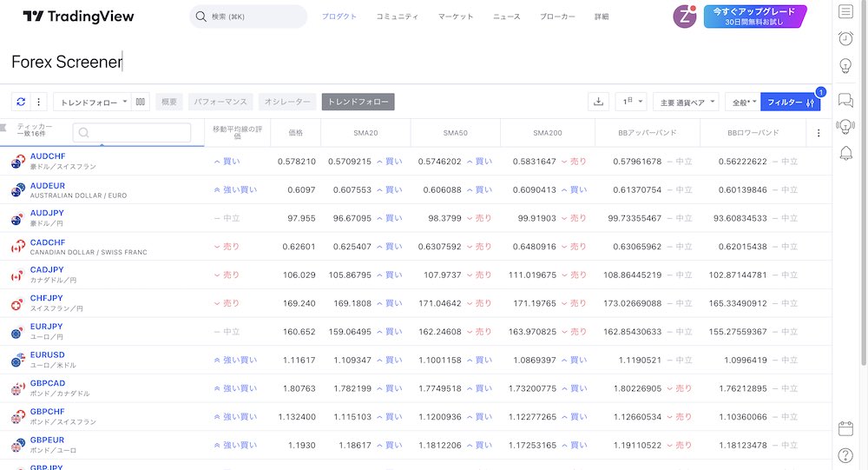Screen dimensions: 868x470
Task: Click the 今すぐアップグレード button
Action: point(754,17)
